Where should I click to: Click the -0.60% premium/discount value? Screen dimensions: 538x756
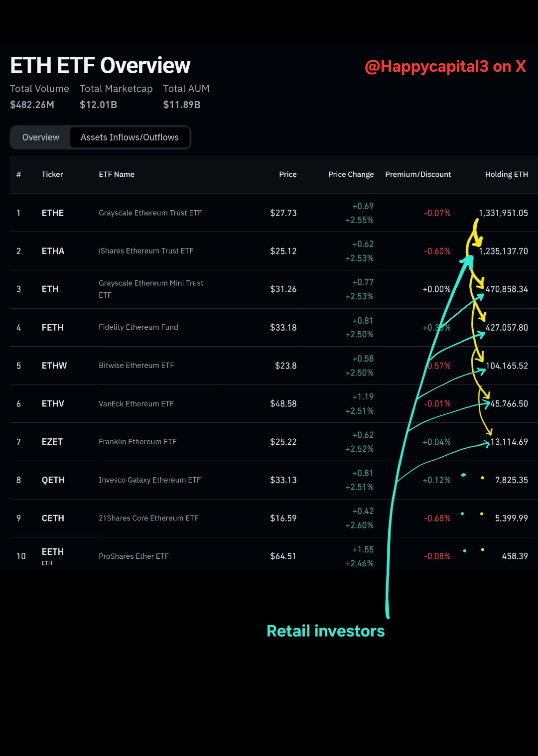[437, 252]
